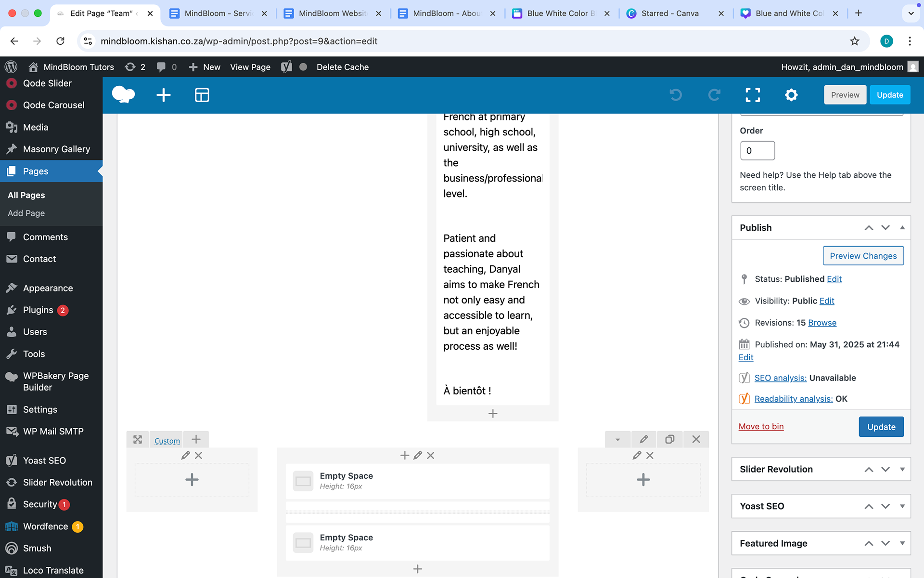This screenshot has width=924, height=578.
Task: Redo change in WPBakery toolbar
Action: click(x=714, y=95)
